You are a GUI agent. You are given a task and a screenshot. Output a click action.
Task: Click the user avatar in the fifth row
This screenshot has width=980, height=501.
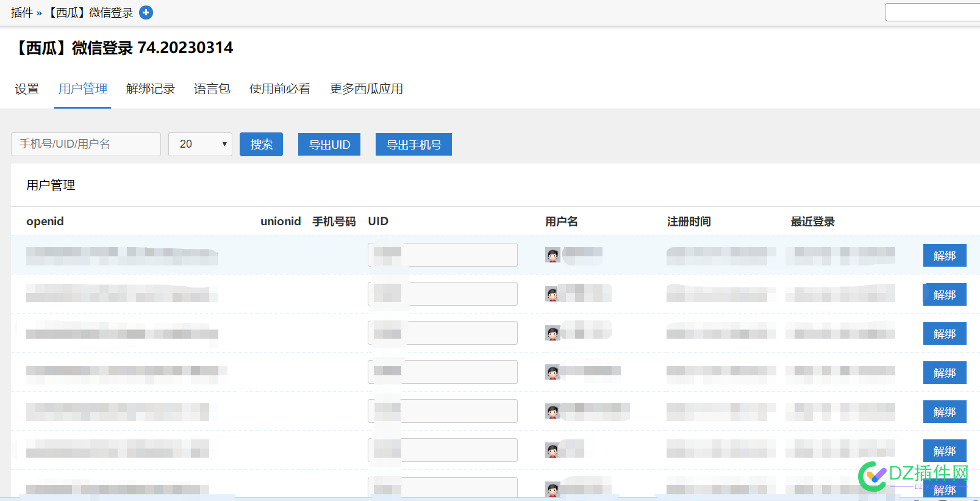[x=553, y=412]
